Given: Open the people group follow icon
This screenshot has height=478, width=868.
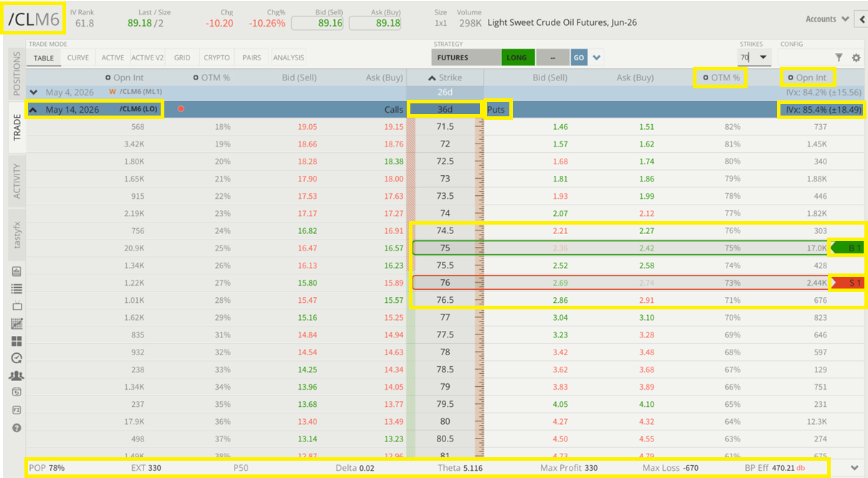Looking at the screenshot, I should [16, 375].
